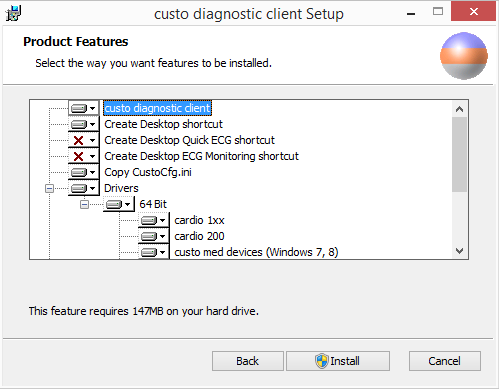Collapse the 64 Bit tree node
The image size is (499, 389).
point(84,205)
